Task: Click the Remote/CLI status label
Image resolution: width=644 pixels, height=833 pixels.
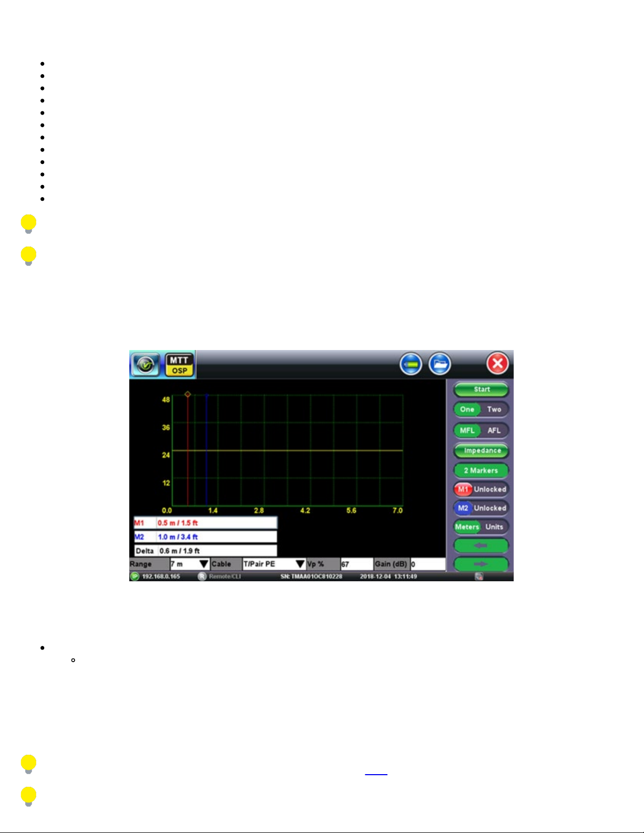Action: 224,577
